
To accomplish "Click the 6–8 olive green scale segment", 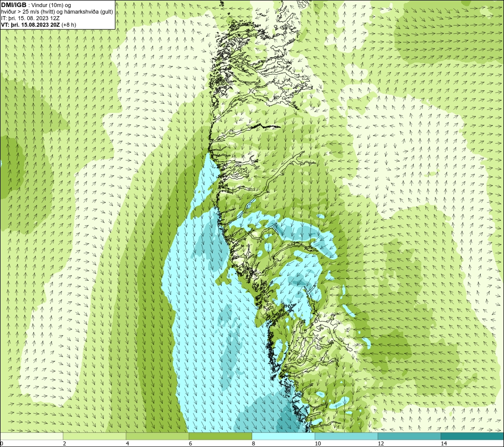I will (x=221, y=436).
